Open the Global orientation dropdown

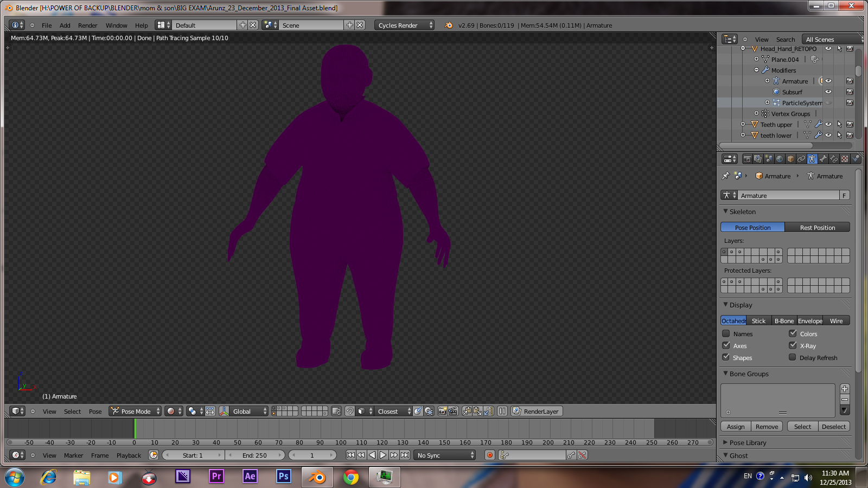click(248, 411)
